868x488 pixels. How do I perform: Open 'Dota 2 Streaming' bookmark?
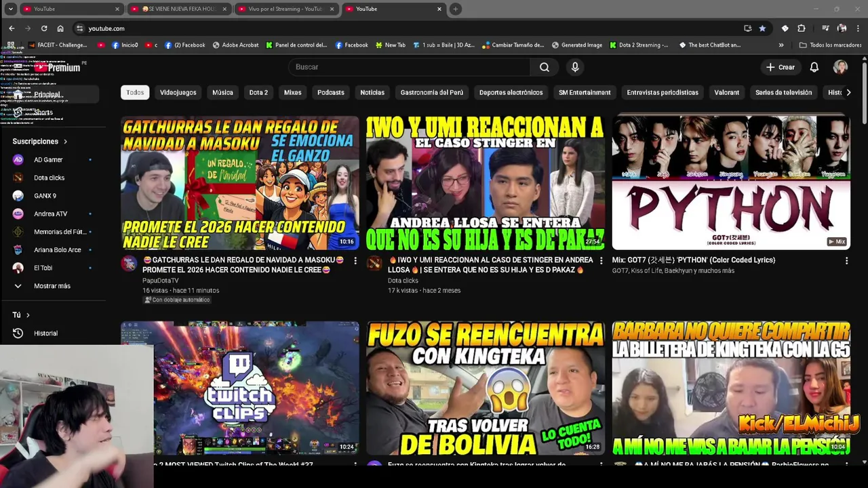pyautogui.click(x=639, y=45)
